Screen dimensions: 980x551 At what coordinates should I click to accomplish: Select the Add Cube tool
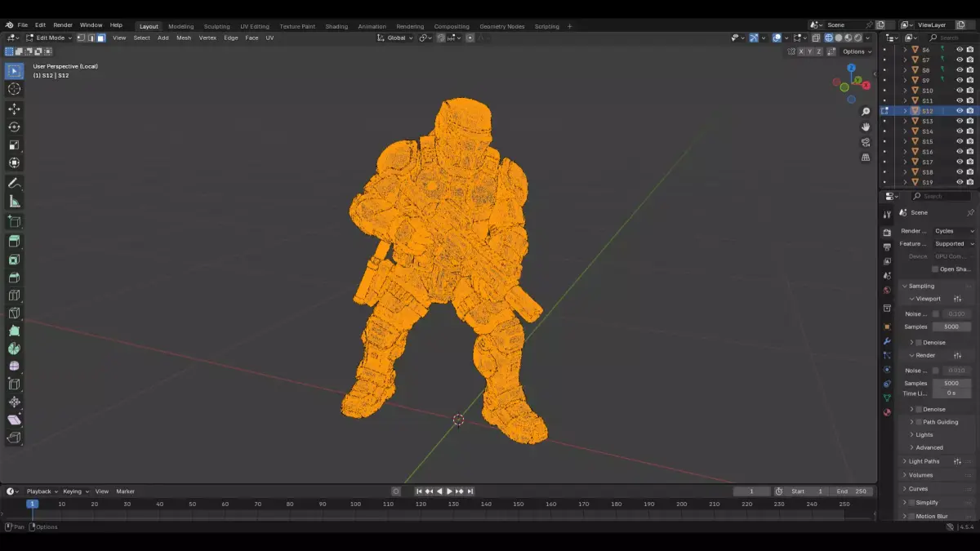pos(14,221)
